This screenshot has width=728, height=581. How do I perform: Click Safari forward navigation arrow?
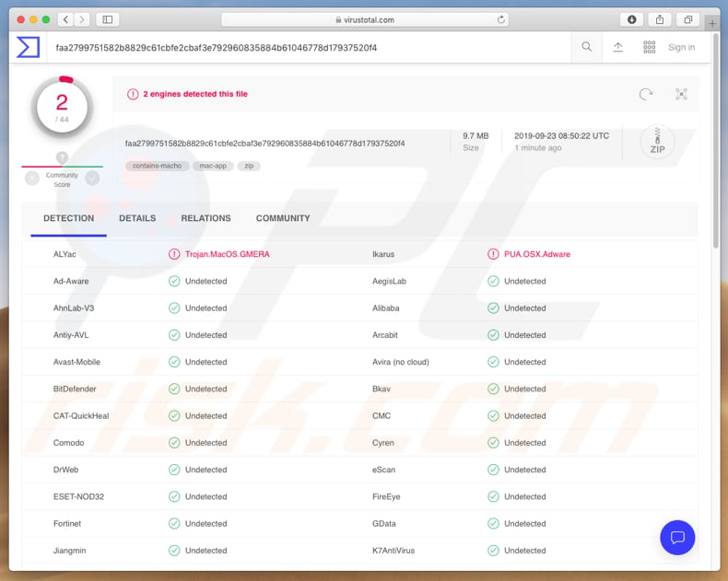[x=82, y=19]
